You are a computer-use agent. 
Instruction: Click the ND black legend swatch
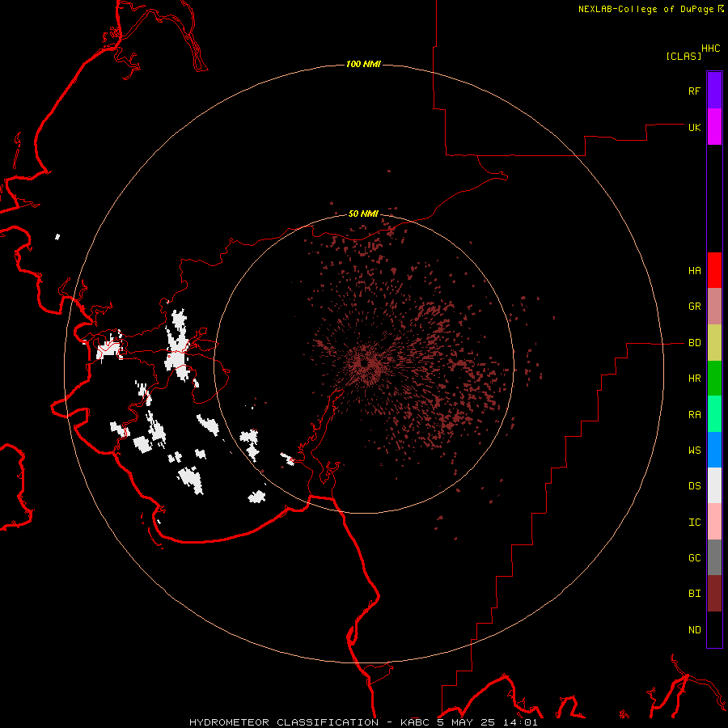pyautogui.click(x=714, y=629)
